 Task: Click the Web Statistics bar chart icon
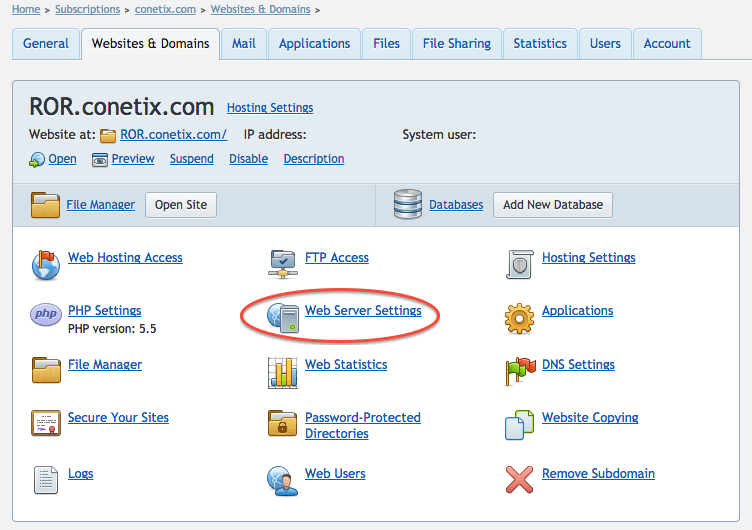(x=282, y=373)
